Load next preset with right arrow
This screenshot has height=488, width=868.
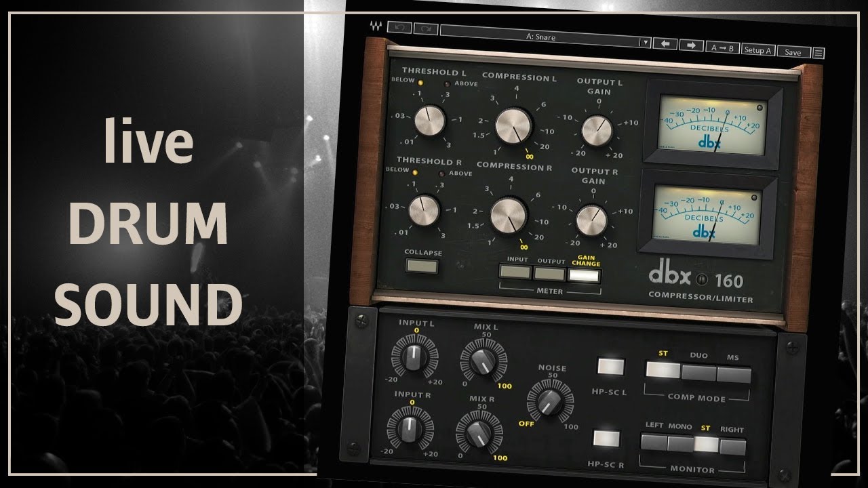tap(690, 47)
